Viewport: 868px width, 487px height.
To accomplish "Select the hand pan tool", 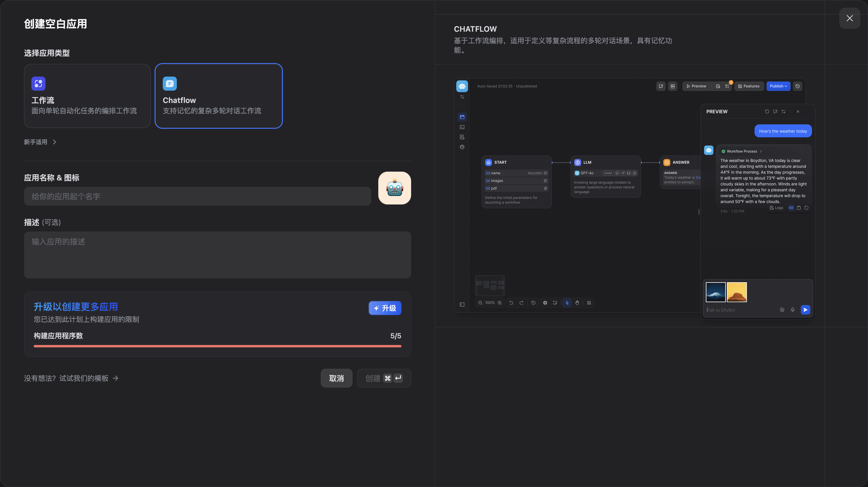I will click(x=577, y=303).
